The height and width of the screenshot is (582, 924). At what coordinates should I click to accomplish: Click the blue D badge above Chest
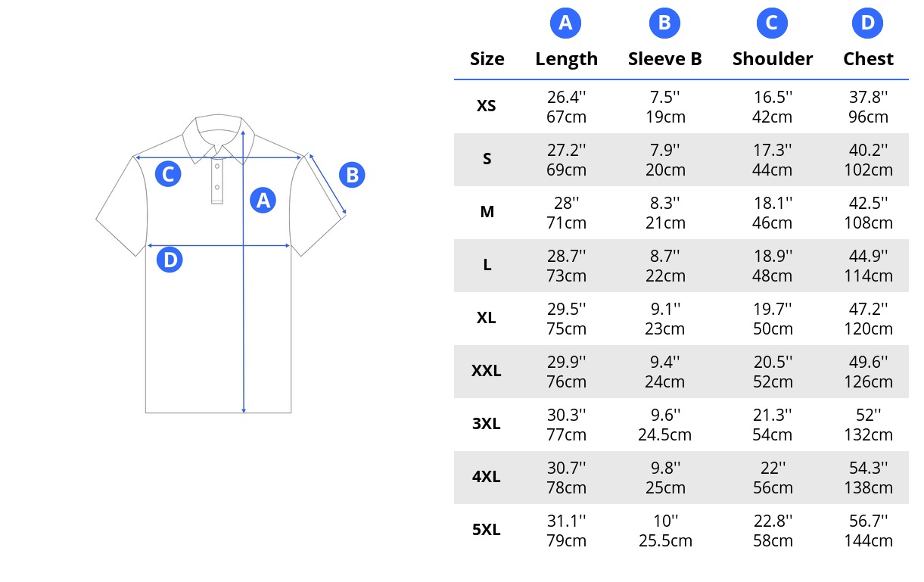pos(867,23)
